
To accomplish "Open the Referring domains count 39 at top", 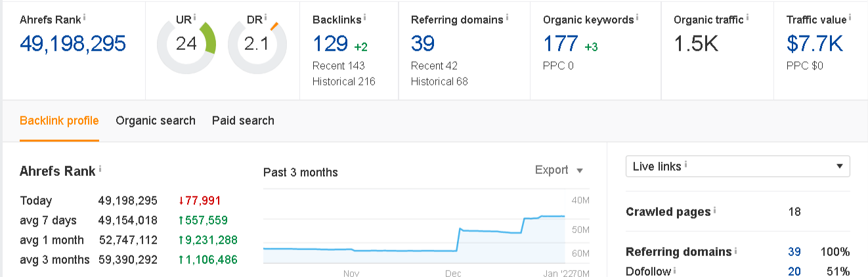I will pos(423,44).
